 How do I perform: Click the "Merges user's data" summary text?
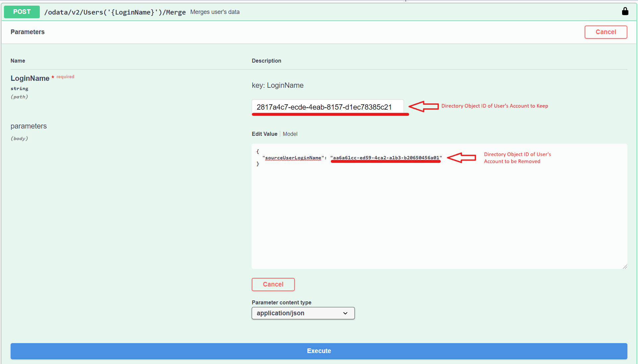215,12
